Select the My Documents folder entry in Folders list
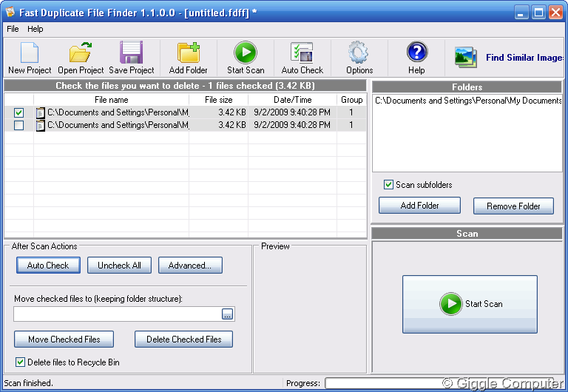This screenshot has width=568, height=392. [x=468, y=101]
